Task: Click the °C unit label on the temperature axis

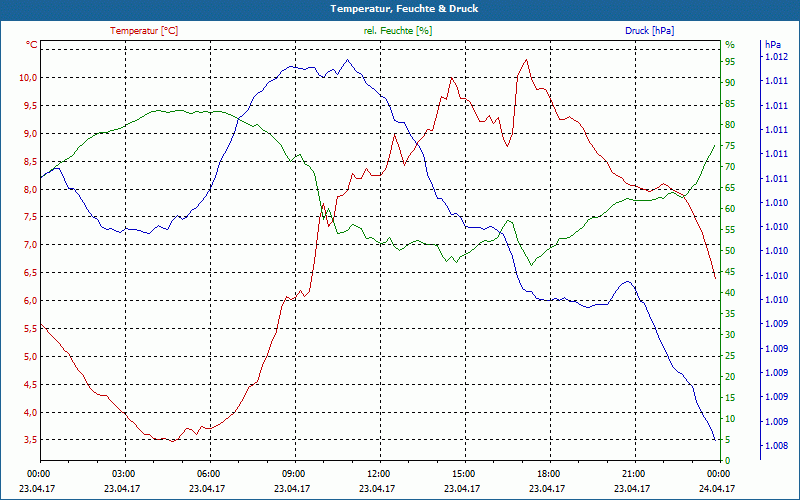Action: 32,45
